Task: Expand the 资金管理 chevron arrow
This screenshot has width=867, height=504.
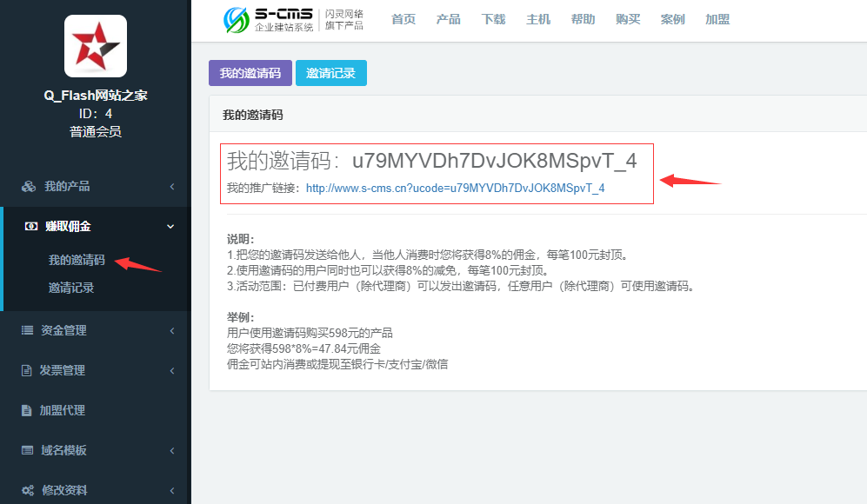Action: coord(171,330)
